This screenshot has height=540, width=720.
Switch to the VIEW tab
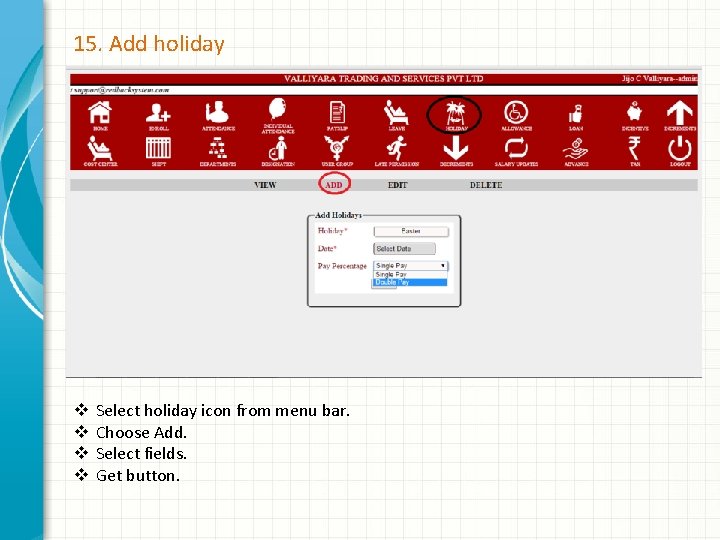click(265, 185)
